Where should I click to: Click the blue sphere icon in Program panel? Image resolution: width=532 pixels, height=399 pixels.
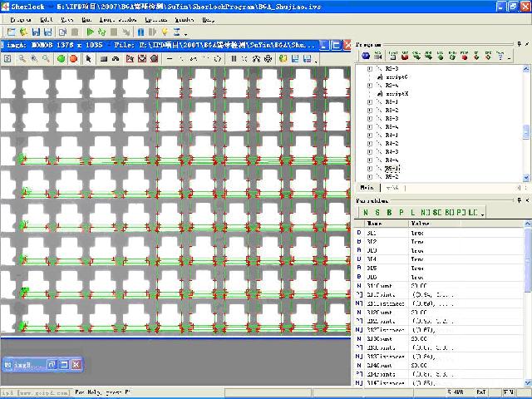tap(367, 55)
